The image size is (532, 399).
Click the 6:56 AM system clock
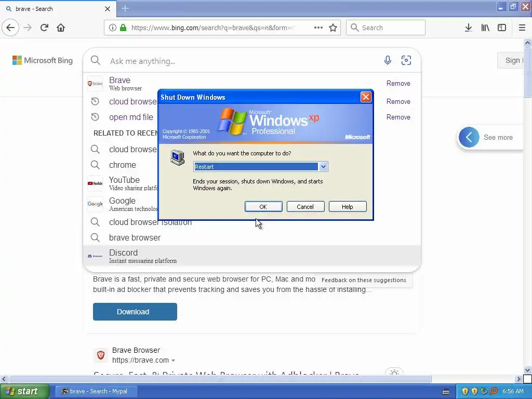(x=513, y=391)
